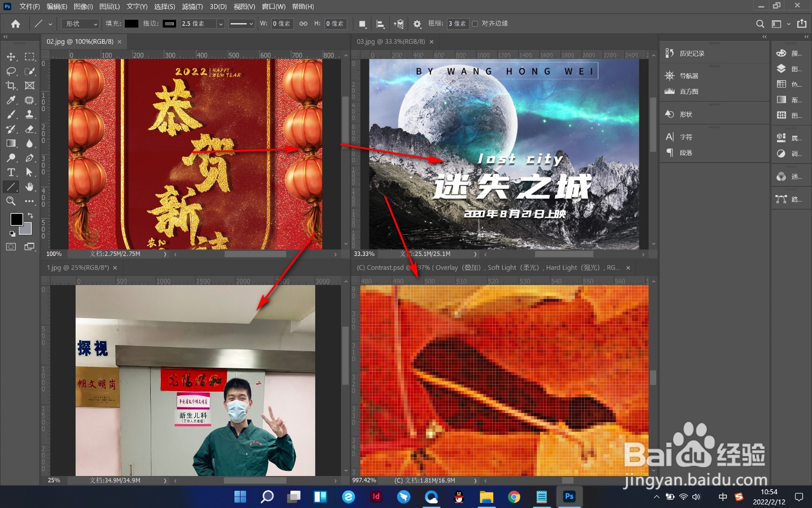Viewport: 812px width, 508px height.
Task: Open the 滤镜(T) menu
Action: (192, 7)
